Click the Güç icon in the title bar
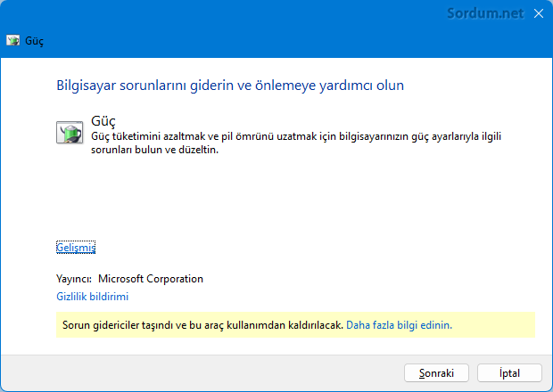The image size is (553, 392). click(13, 40)
